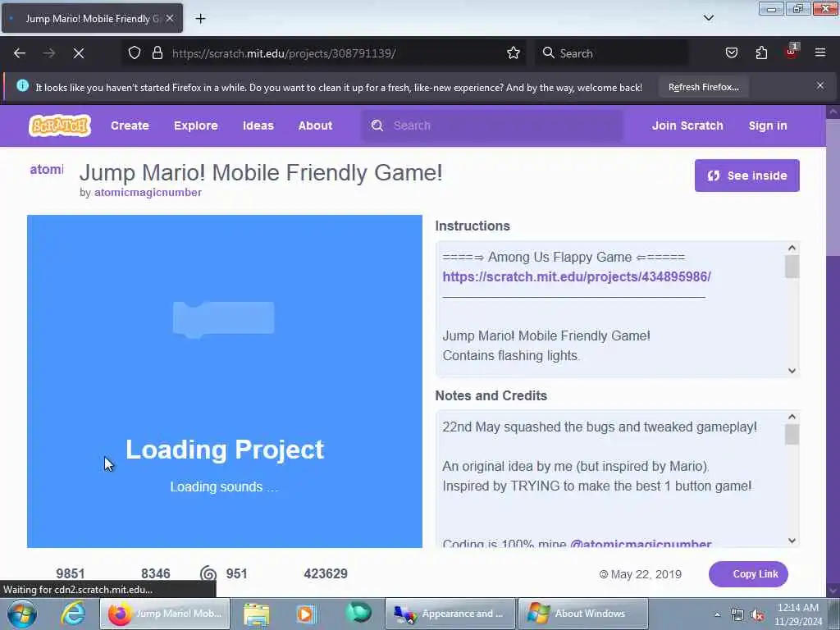The height and width of the screenshot is (630, 840).
Task: Open the list all tabs dropdown arrow
Action: pos(708,18)
